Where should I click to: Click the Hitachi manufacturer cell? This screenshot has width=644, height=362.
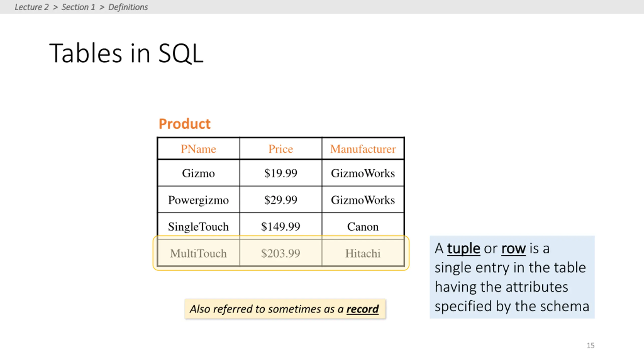[x=363, y=253]
